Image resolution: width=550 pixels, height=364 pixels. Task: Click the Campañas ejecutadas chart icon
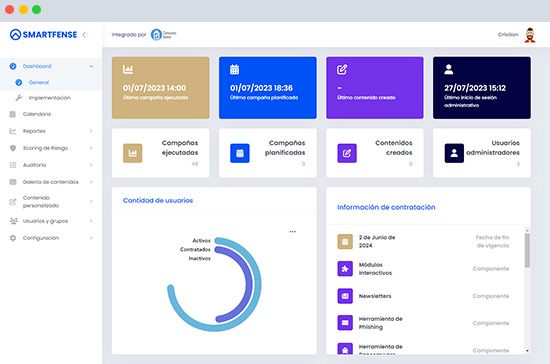click(x=133, y=153)
